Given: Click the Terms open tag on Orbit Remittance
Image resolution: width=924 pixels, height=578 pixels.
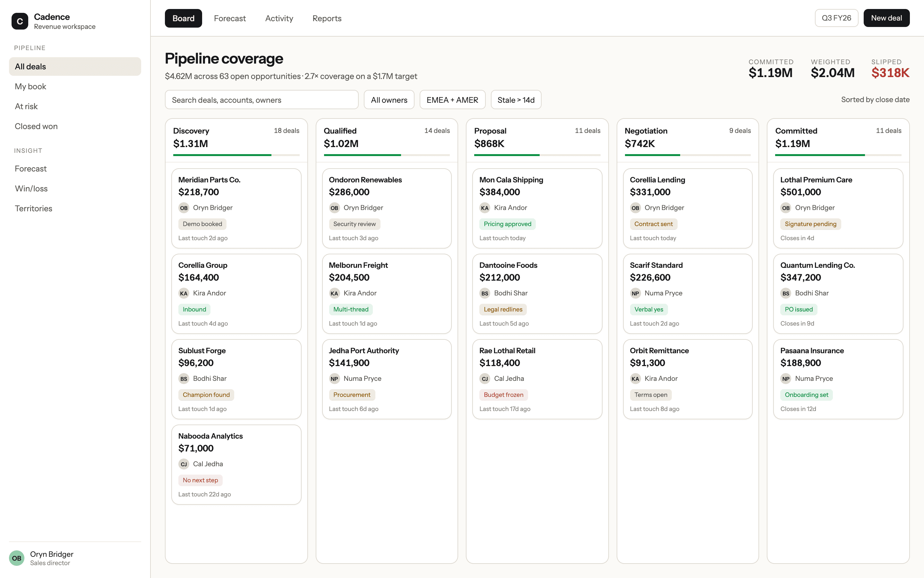Looking at the screenshot, I should pos(651,395).
